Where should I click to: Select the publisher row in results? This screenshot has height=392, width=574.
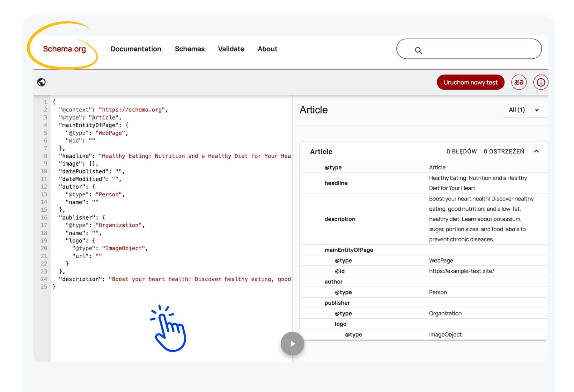424,303
